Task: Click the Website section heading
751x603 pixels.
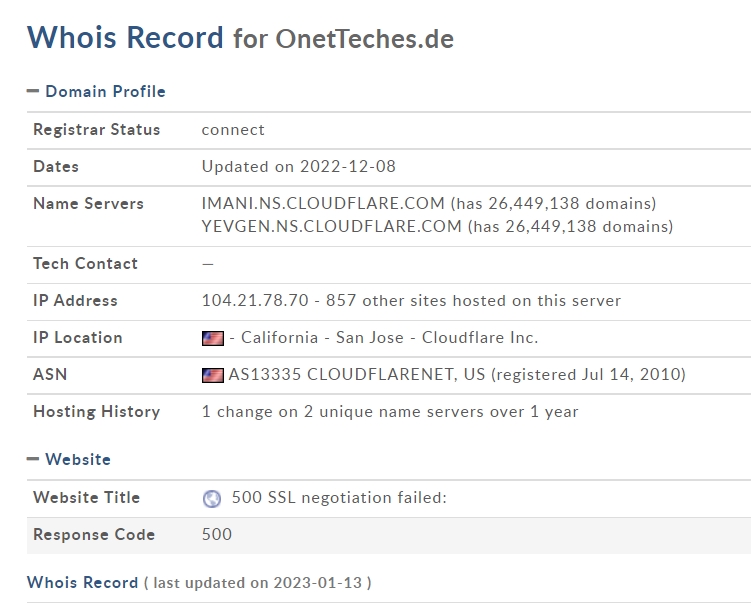Action: point(78,459)
